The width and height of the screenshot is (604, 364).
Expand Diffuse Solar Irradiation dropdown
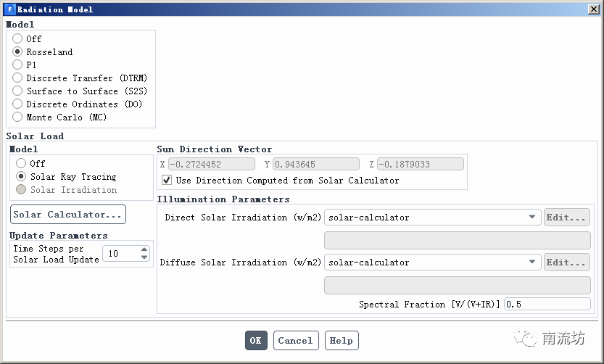point(533,262)
